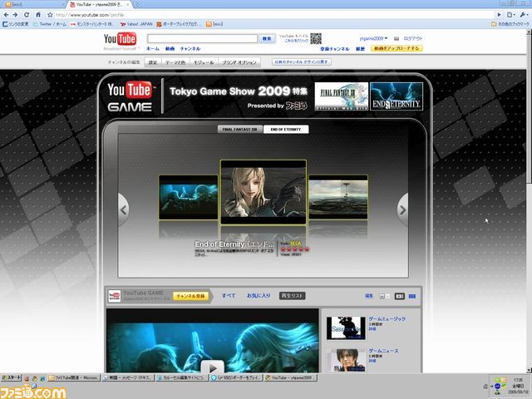The image size is (532, 399).
Task: Open the ボーダーブレイクブログ bookmark
Action: click(179, 24)
